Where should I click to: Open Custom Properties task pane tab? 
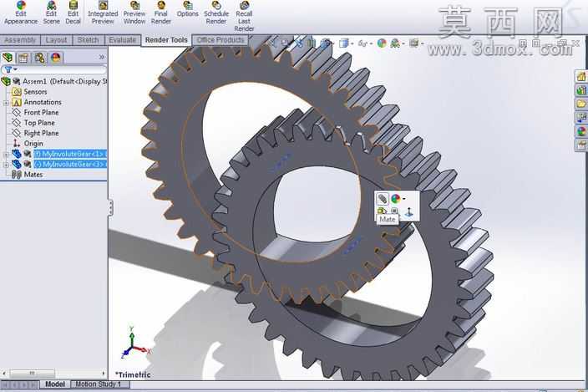[x=581, y=145]
